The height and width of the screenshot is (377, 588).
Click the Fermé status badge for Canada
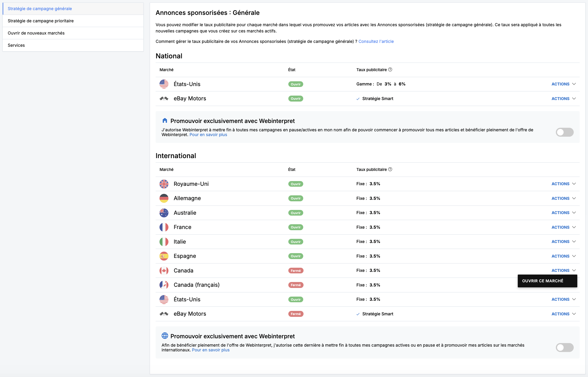295,271
